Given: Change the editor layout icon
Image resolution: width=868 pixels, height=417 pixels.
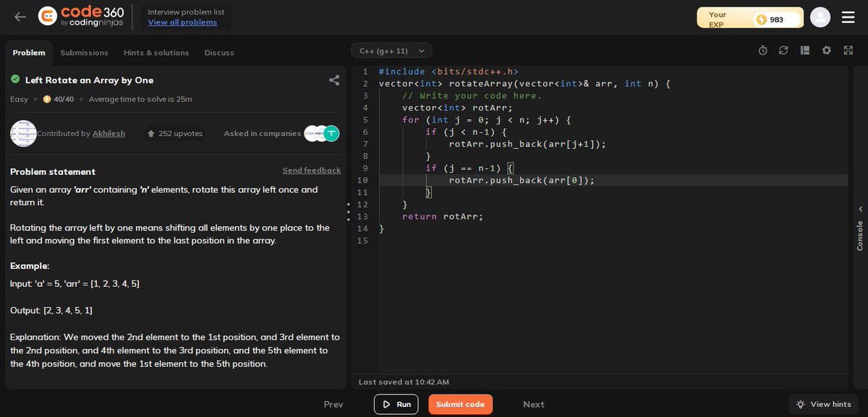Looking at the screenshot, I should 805,51.
